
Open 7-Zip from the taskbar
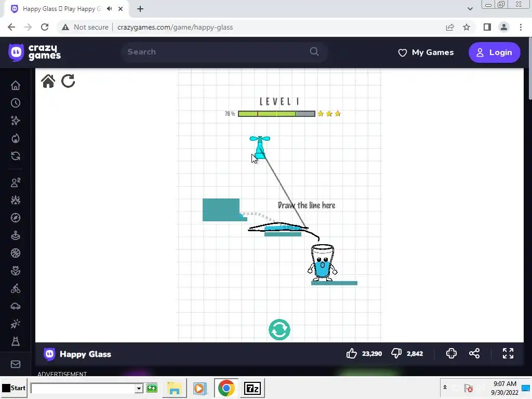pyautogui.click(x=252, y=388)
